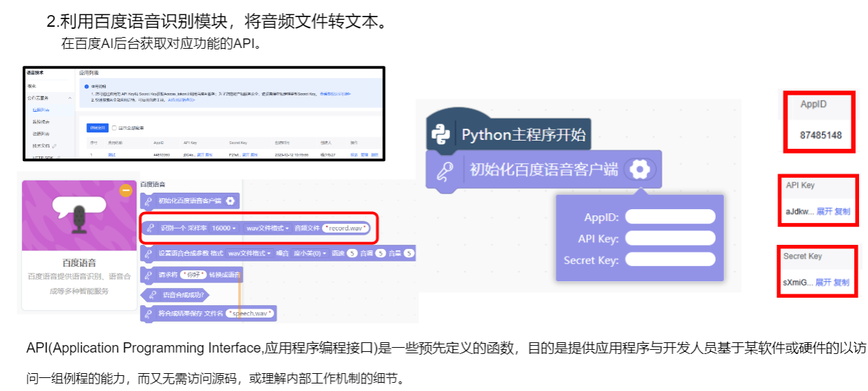Click microphone icon on the 将合成结果保存 block
Viewport: 868px width, 391px height.
[148, 313]
